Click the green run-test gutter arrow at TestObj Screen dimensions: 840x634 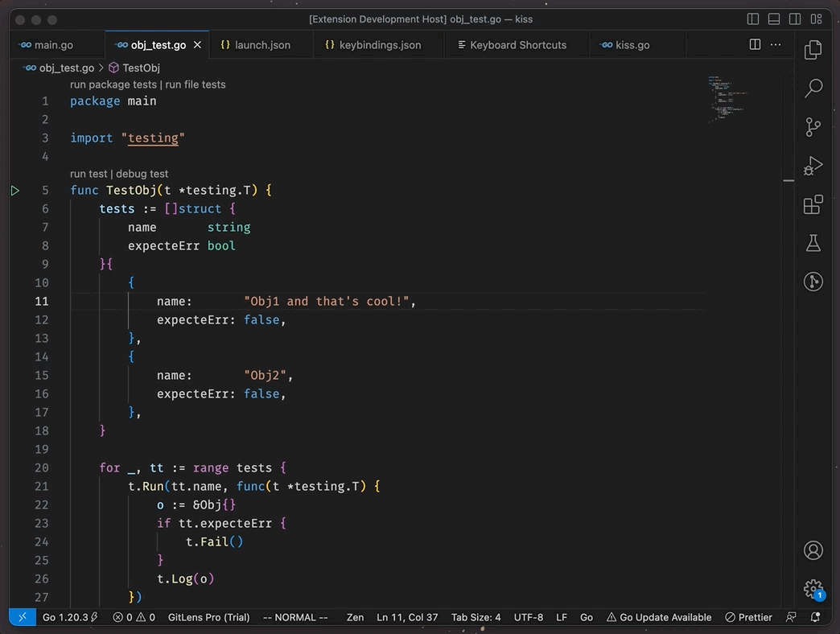pos(15,191)
